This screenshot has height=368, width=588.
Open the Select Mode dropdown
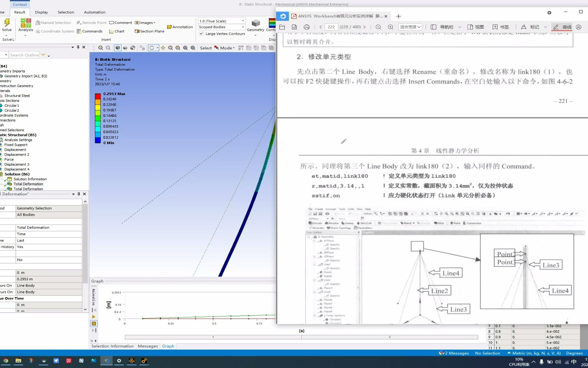(x=225, y=48)
